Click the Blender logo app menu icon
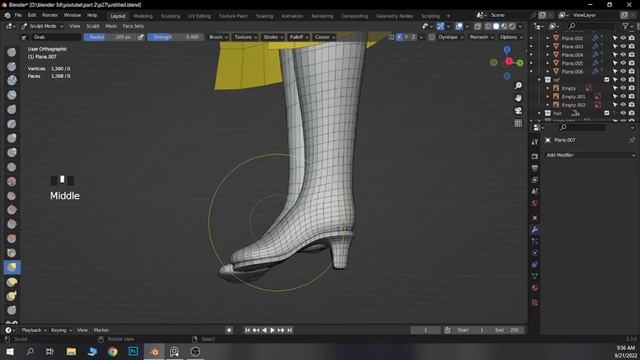This screenshot has height=360, width=640. click(x=7, y=16)
